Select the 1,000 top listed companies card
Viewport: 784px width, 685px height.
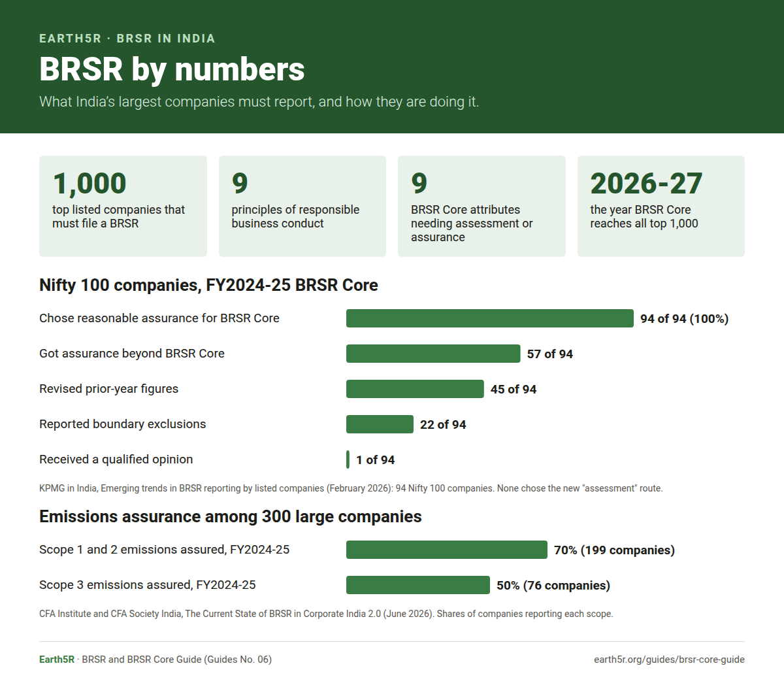[123, 206]
